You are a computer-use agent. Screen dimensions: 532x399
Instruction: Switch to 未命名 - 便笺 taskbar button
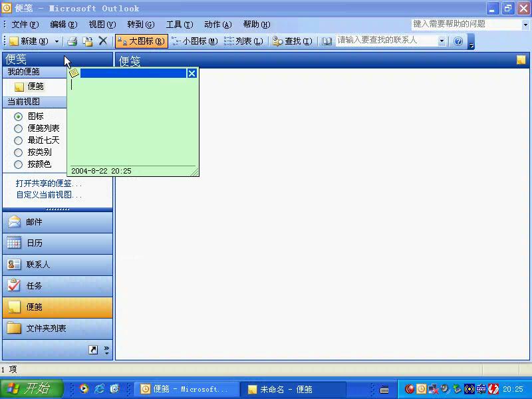pos(293,389)
